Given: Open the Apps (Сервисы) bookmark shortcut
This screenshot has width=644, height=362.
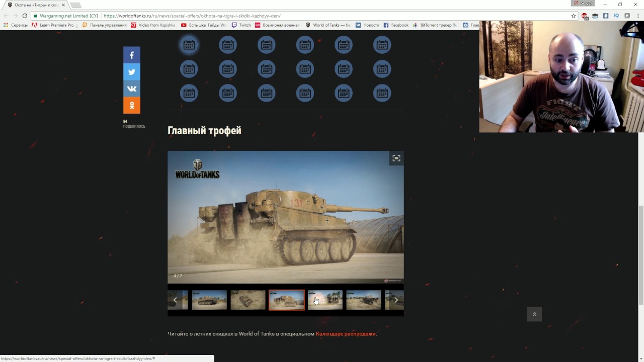Looking at the screenshot, I should tap(16, 25).
